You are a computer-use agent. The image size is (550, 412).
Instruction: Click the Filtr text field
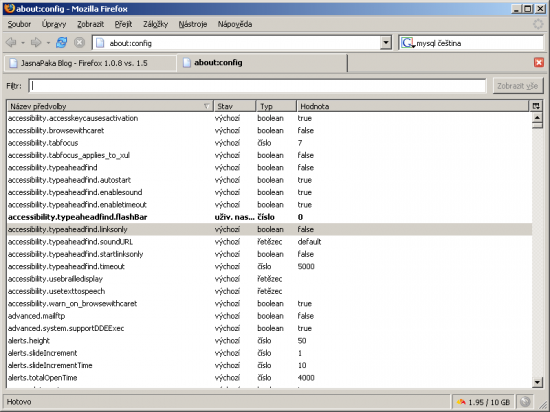(x=257, y=86)
